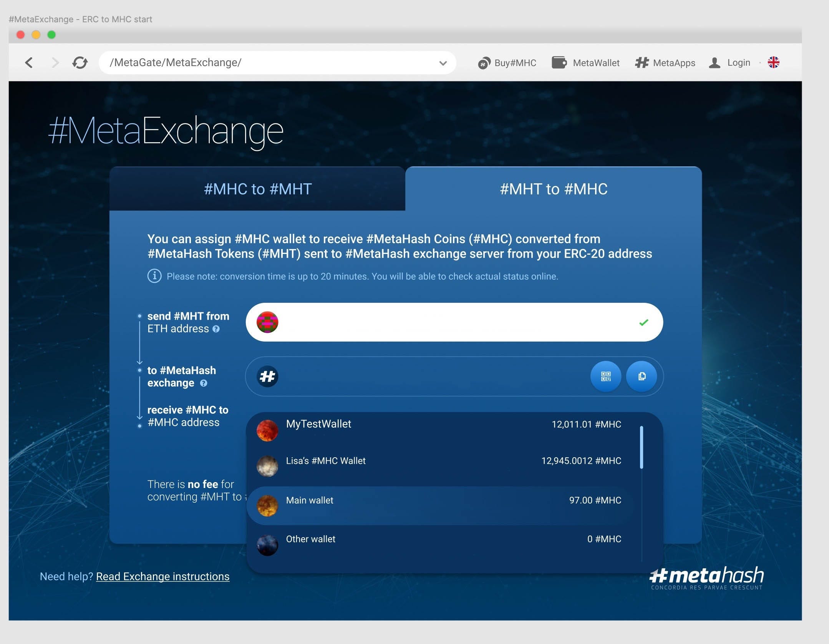Click the red window close dot

[21, 35]
